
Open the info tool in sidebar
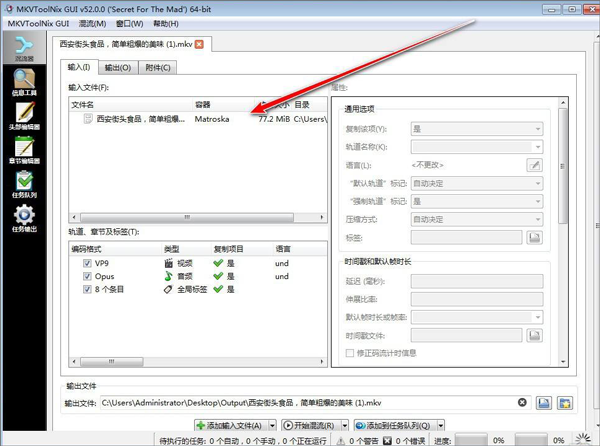pyautogui.click(x=24, y=82)
